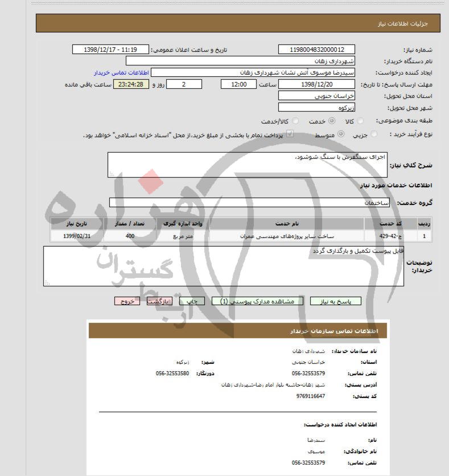Click the تعداد / مقدار column header

[130, 224]
